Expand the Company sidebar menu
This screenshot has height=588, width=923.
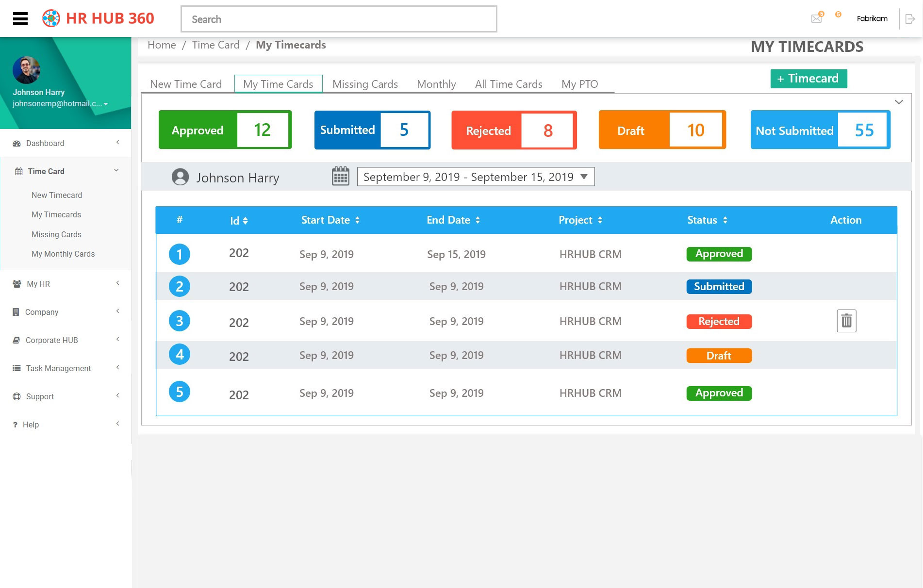coord(117,311)
